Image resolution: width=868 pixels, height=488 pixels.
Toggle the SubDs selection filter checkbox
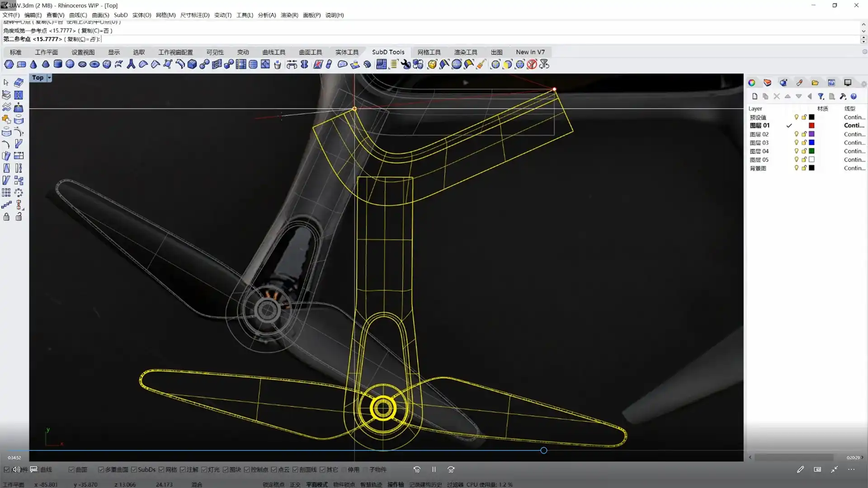(x=134, y=469)
